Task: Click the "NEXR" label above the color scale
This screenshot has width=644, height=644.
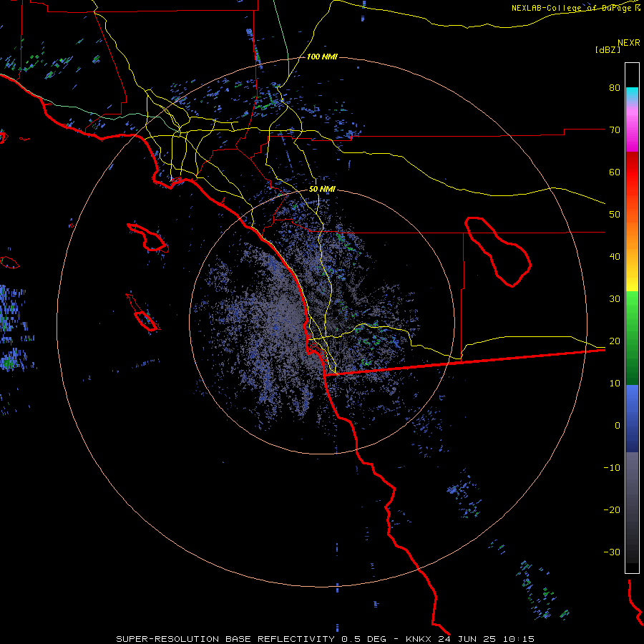Action: pyautogui.click(x=628, y=43)
